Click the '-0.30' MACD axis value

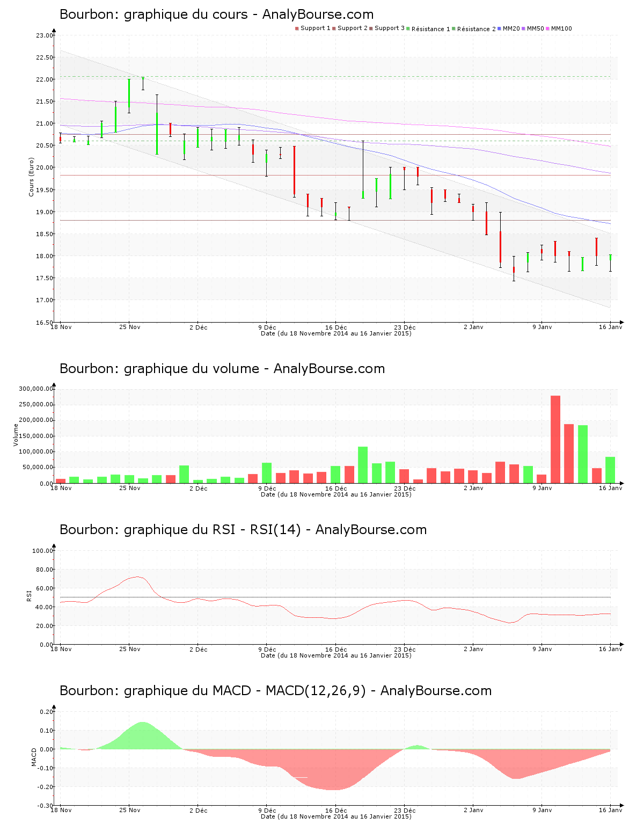(x=45, y=806)
